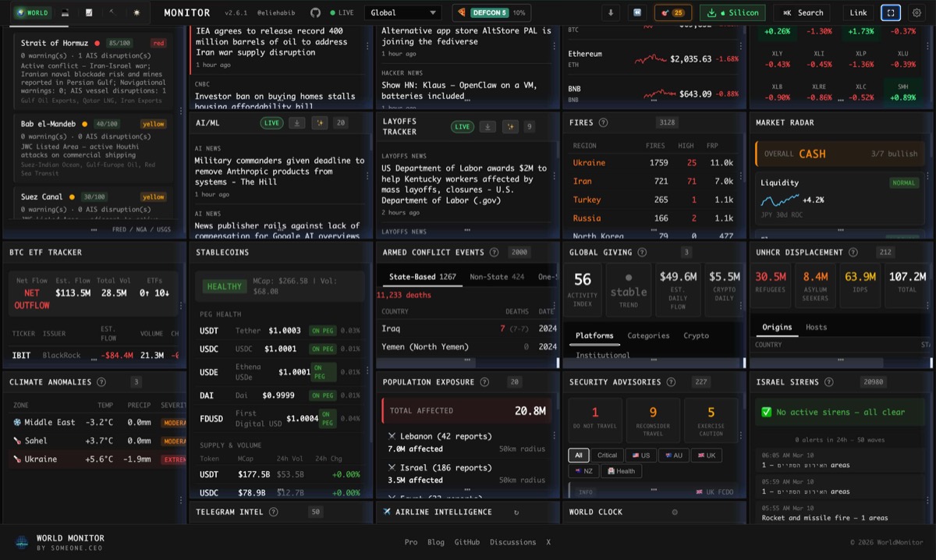Toggle the All filter in Security Advisories
The width and height of the screenshot is (936, 560).
(x=578, y=455)
